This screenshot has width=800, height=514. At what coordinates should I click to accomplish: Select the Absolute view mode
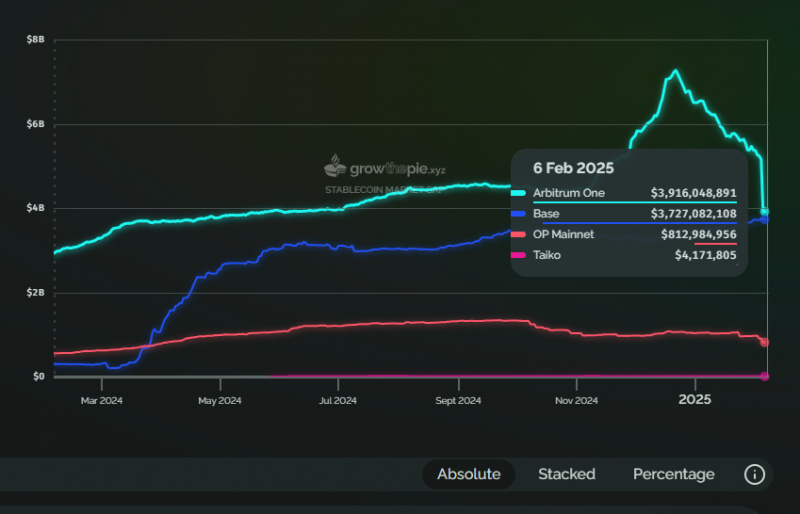(x=468, y=474)
